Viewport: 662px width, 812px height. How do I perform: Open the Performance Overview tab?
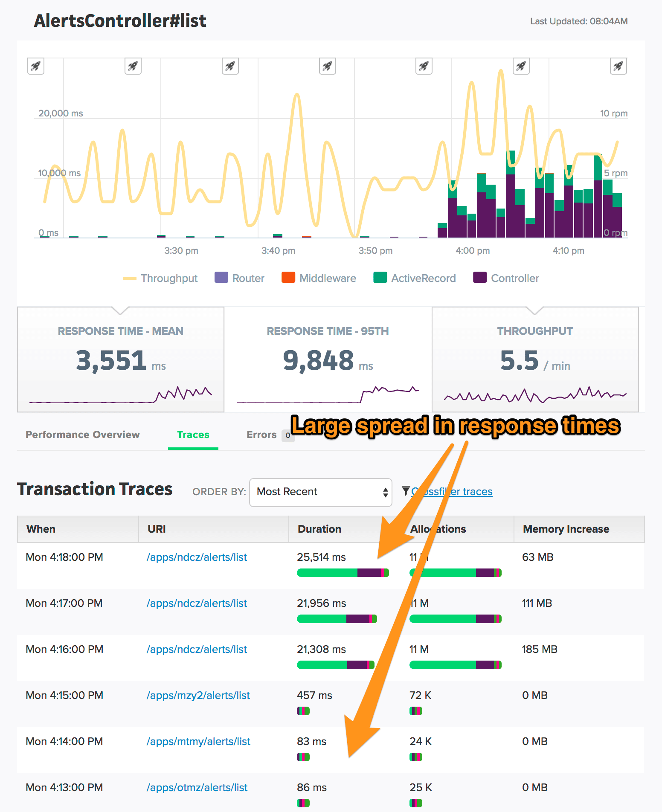pos(83,435)
